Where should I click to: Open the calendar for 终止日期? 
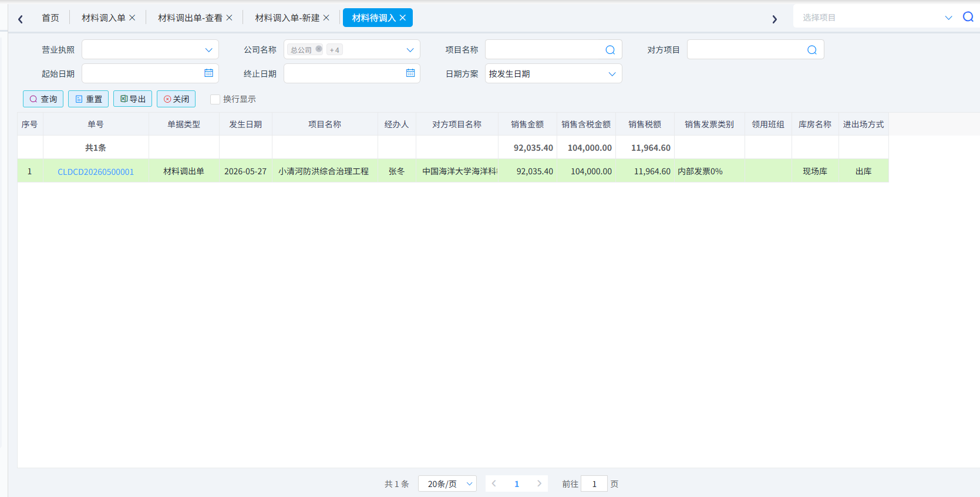(410, 73)
